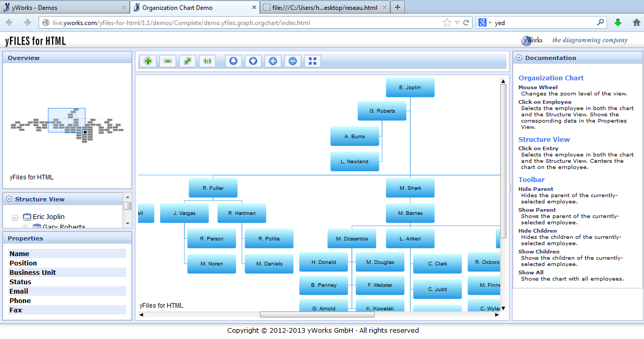Close the reseau.html tab
Screen dimensions: 644x339
point(385,8)
